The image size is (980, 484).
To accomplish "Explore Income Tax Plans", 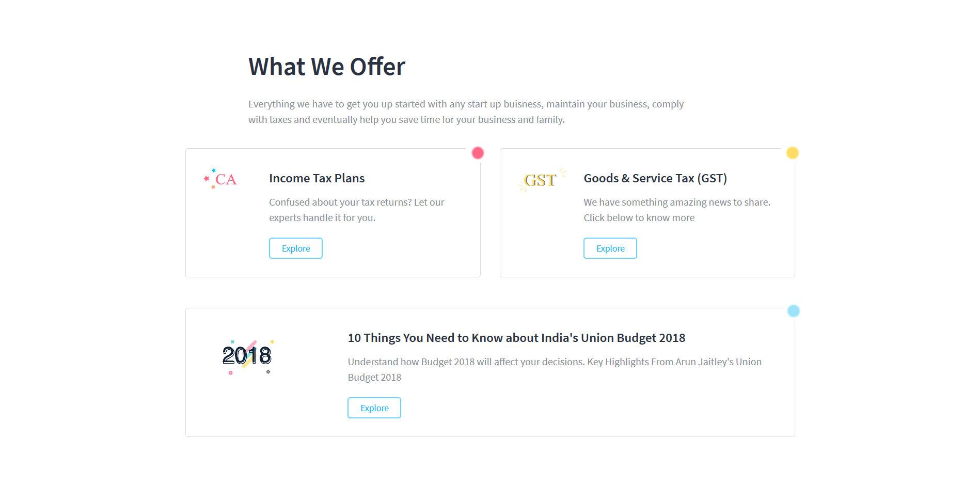I will [x=296, y=248].
